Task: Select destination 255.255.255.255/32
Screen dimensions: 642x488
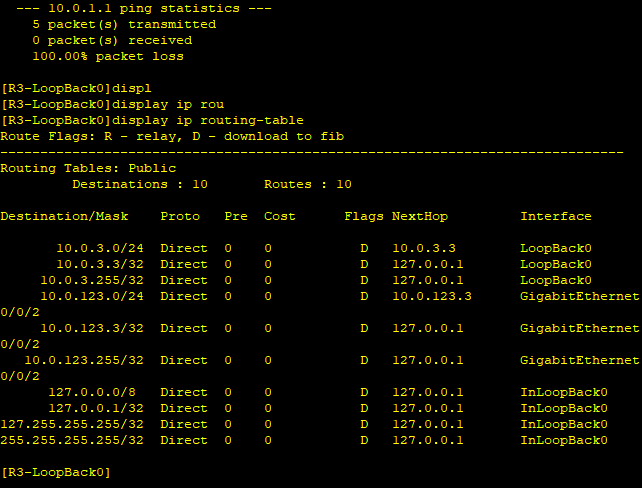Action: point(72,440)
